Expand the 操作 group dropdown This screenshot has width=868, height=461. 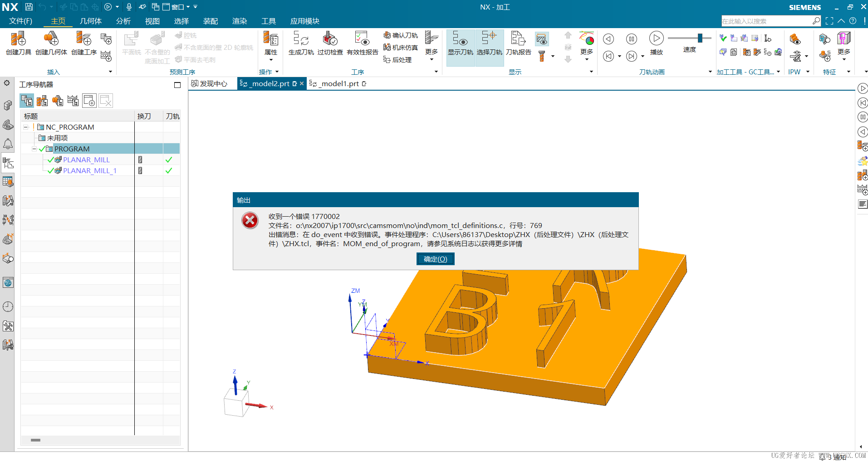tap(277, 72)
